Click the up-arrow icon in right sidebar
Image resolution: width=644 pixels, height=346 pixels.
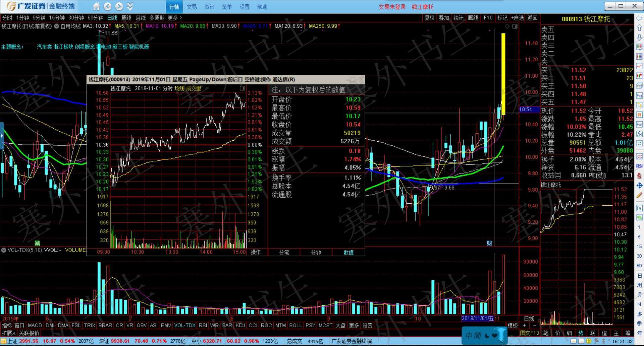point(639,28)
